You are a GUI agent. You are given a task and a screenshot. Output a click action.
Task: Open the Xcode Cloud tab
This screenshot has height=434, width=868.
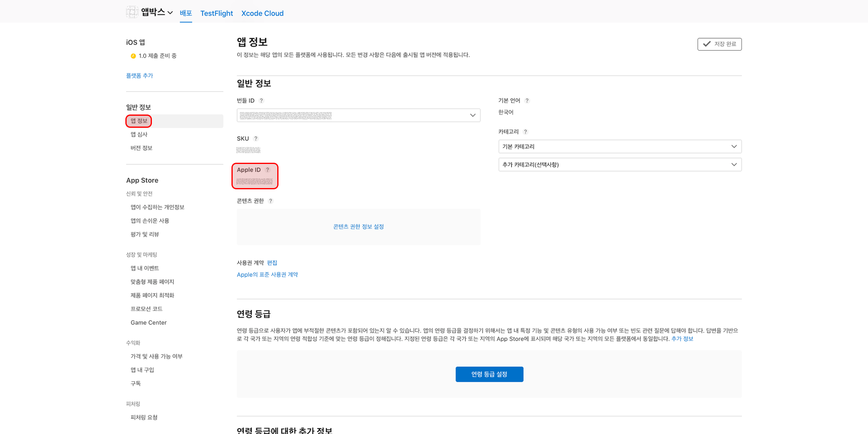(262, 13)
